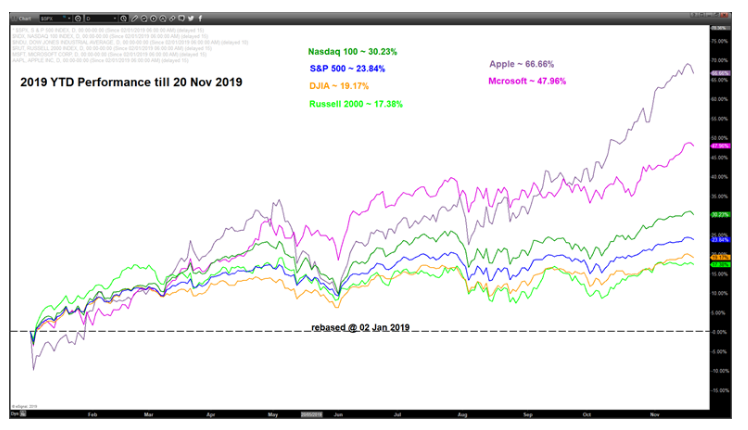
Task: Click the S&P 23.84% price axis marker
Action: point(720,240)
